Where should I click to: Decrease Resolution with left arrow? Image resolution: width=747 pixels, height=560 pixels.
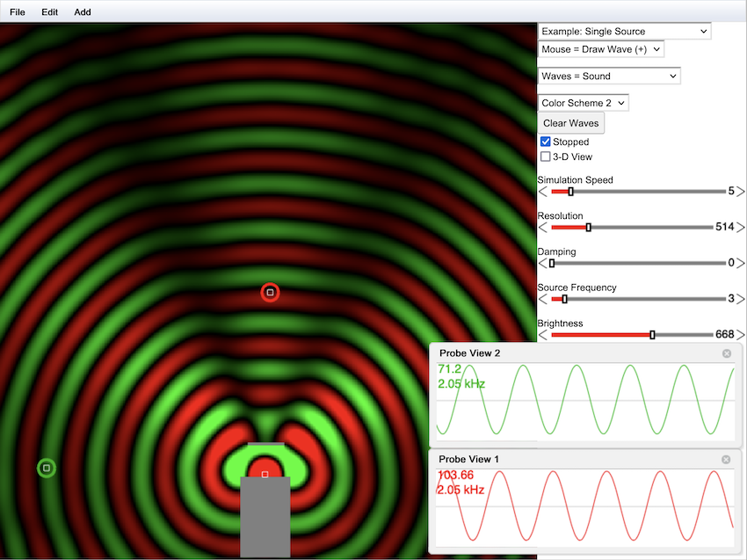click(542, 228)
